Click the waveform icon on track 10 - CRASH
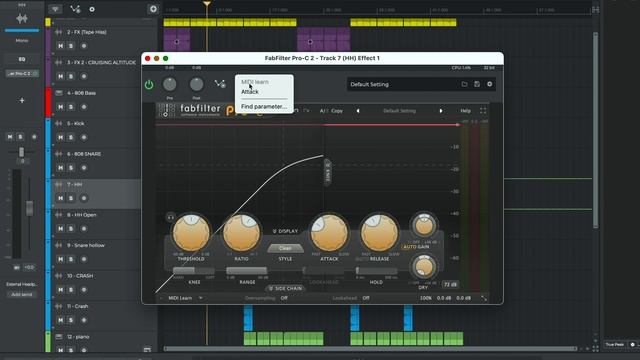Viewport: 640px width, 360px height. click(x=59, y=276)
